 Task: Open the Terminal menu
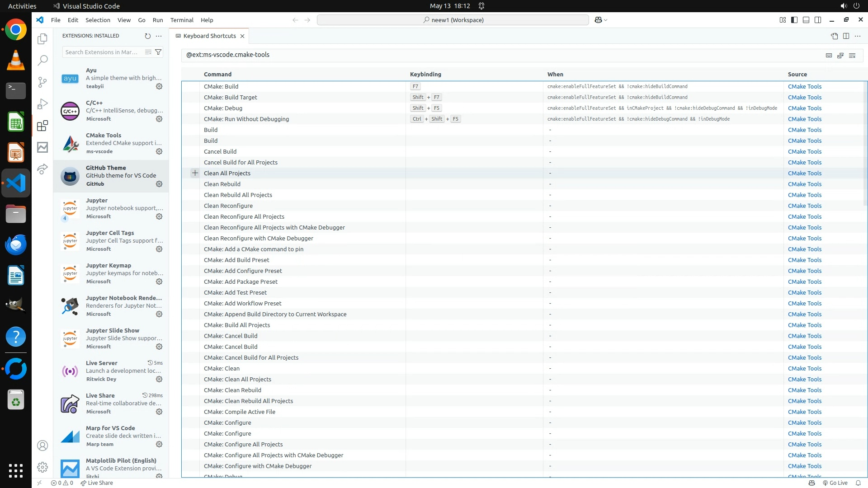tap(182, 20)
